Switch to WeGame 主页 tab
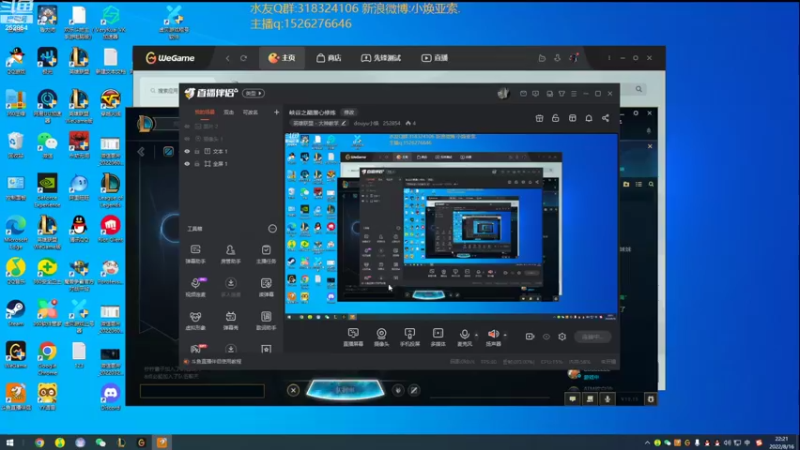 282,58
